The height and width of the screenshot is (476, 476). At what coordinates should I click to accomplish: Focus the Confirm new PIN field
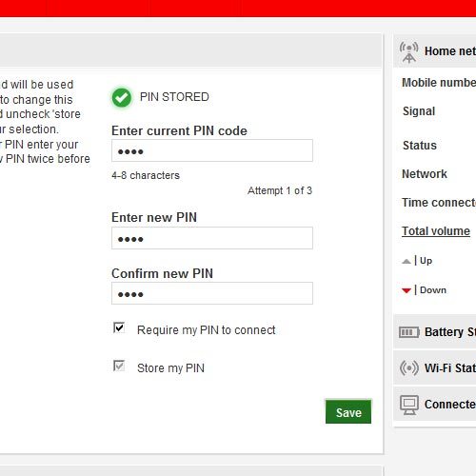pyautogui.click(x=212, y=293)
